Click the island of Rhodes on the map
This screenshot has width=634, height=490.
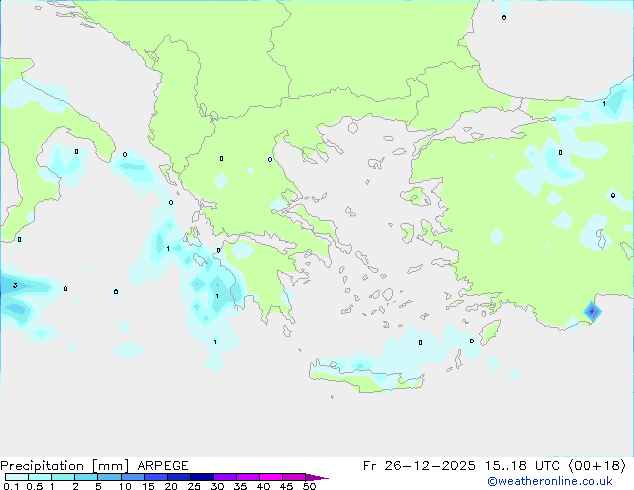(490, 332)
